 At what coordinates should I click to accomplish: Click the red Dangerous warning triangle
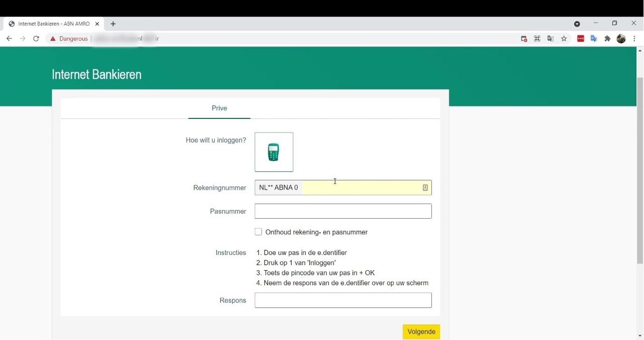pyautogui.click(x=53, y=39)
